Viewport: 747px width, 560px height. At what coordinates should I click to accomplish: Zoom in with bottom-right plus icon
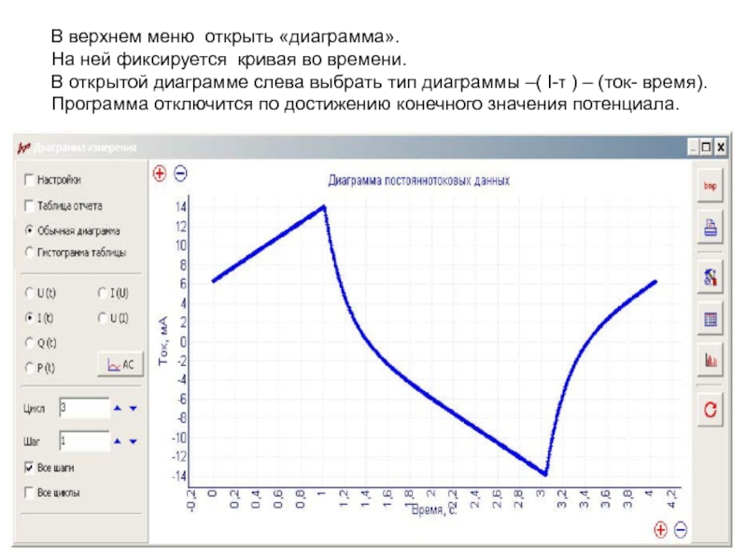point(661,529)
